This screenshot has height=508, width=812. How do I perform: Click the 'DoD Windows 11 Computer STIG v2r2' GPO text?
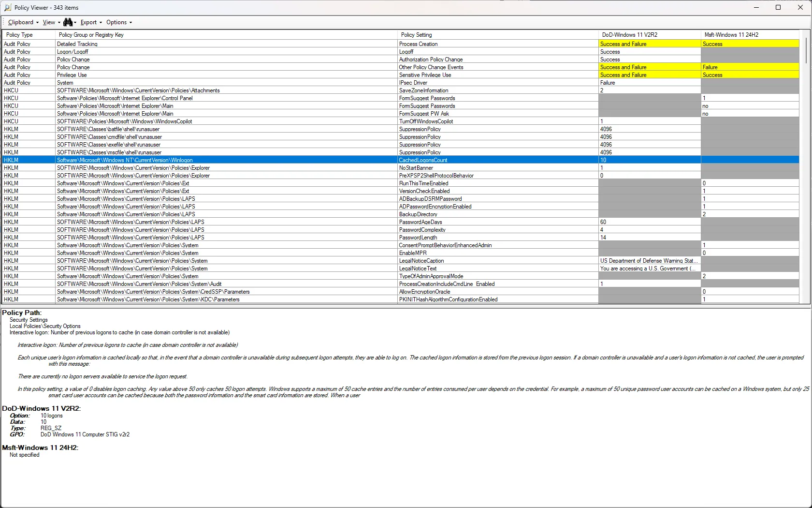pos(85,434)
